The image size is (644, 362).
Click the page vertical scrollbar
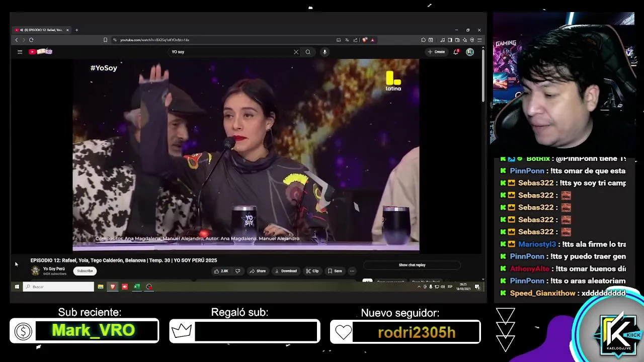pyautogui.click(x=484, y=75)
